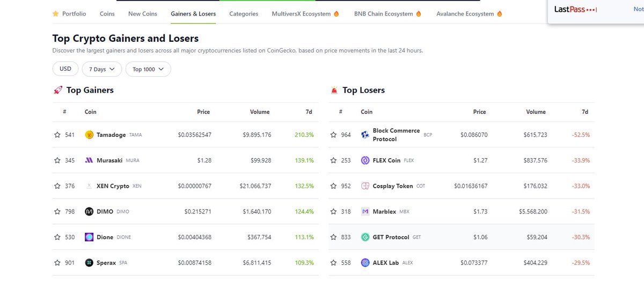Image resolution: width=644 pixels, height=281 pixels.
Task: Open the MultiversX Ecosystem tab
Action: point(306,13)
